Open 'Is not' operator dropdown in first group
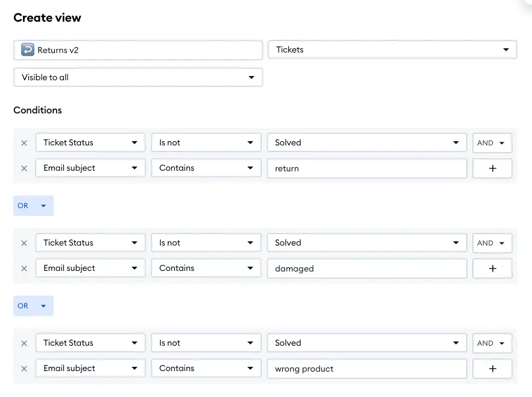Screen dimensions: 532x397 [x=206, y=142]
